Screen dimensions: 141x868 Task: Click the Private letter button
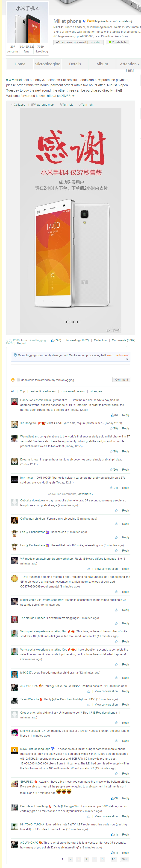[x=118, y=42]
